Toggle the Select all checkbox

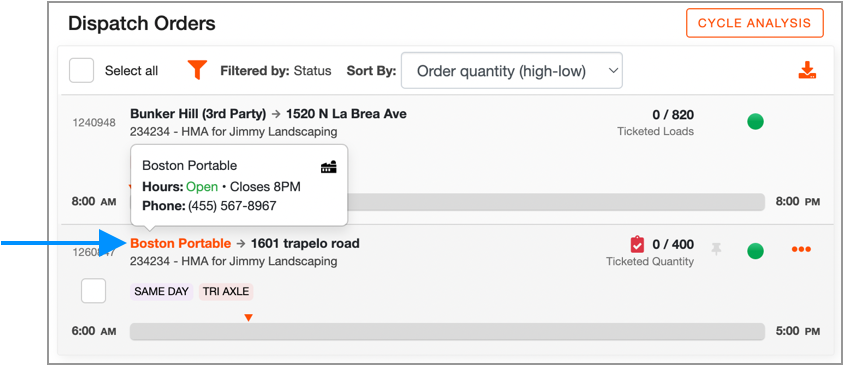81,71
